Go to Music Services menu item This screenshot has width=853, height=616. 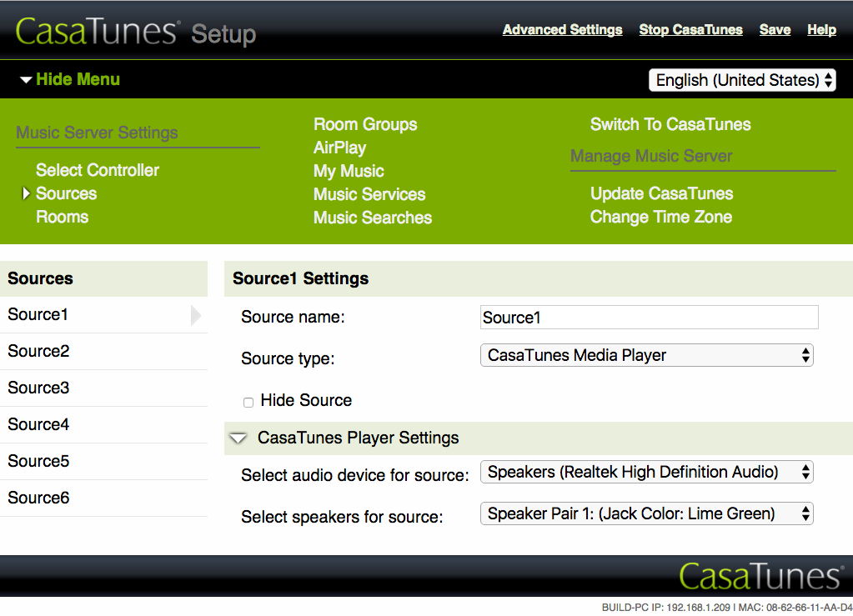[x=369, y=194]
